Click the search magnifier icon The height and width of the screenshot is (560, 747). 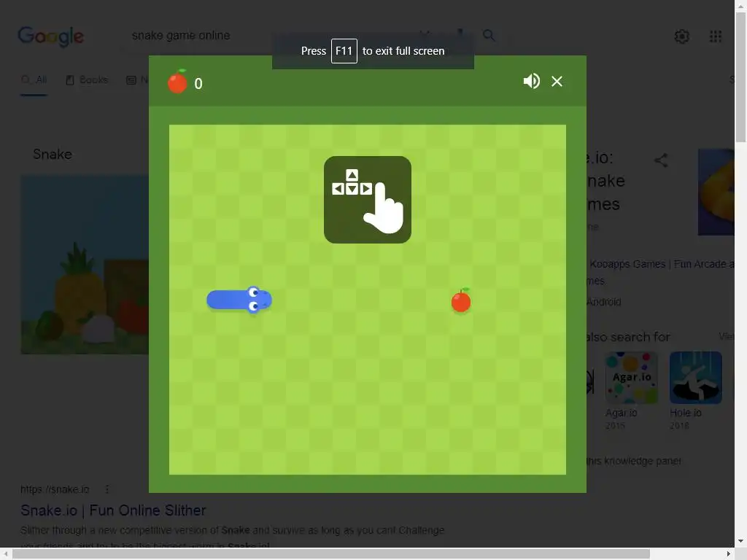pos(489,35)
